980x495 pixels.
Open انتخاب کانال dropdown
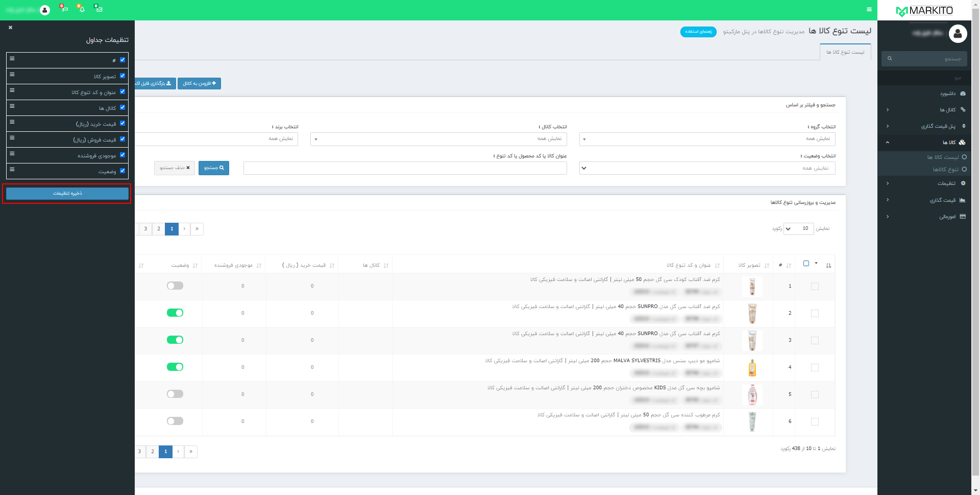(438, 139)
